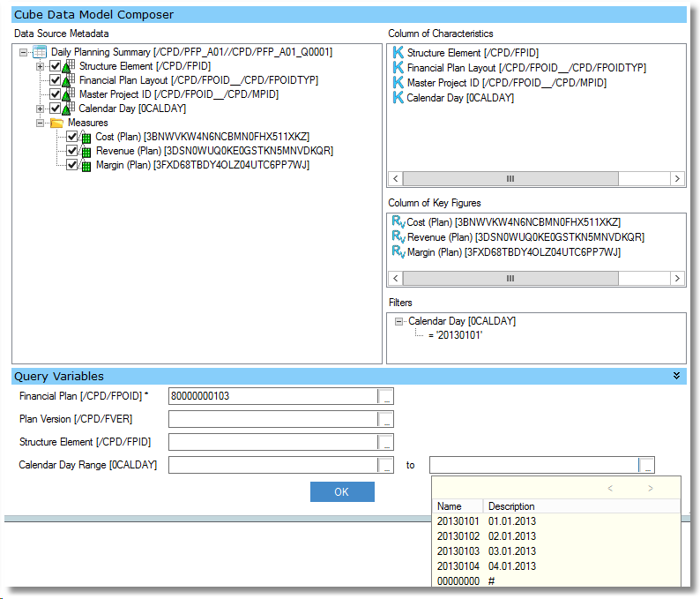The width and height of the screenshot is (700, 599).
Task: Uncheck the Revenue (Plan) measure checkbox
Action: (71, 151)
